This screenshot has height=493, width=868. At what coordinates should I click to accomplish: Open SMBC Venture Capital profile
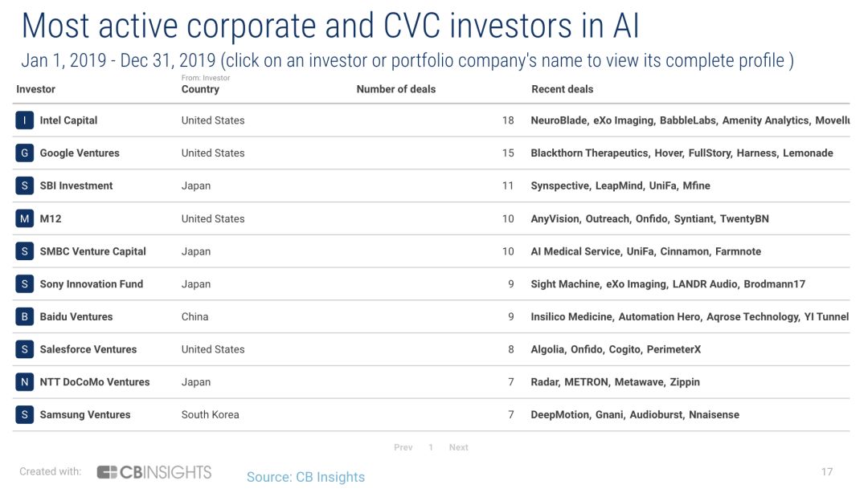click(92, 251)
